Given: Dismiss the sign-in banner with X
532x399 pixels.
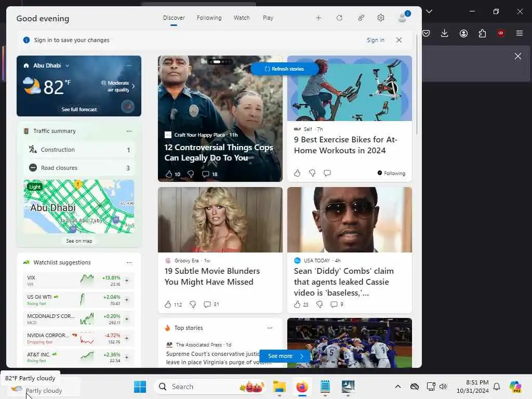Looking at the screenshot, I should pyautogui.click(x=399, y=40).
